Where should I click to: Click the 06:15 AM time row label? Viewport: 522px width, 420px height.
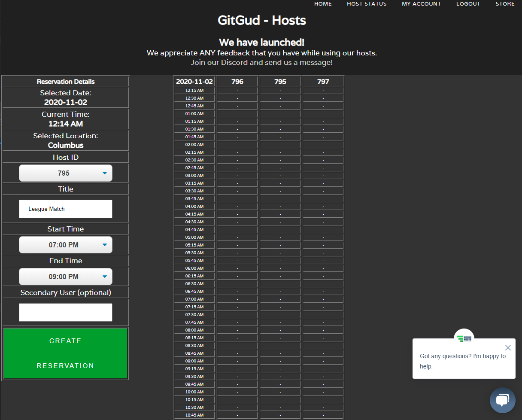194,276
